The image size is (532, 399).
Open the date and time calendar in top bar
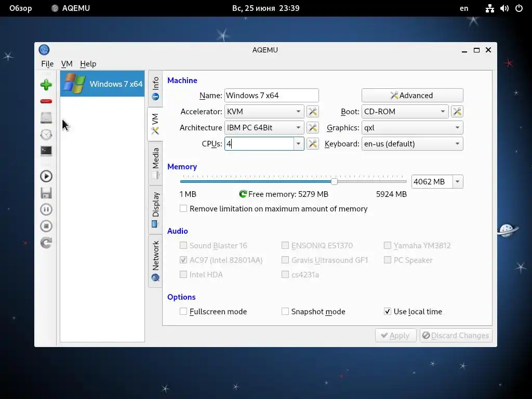pos(265,8)
